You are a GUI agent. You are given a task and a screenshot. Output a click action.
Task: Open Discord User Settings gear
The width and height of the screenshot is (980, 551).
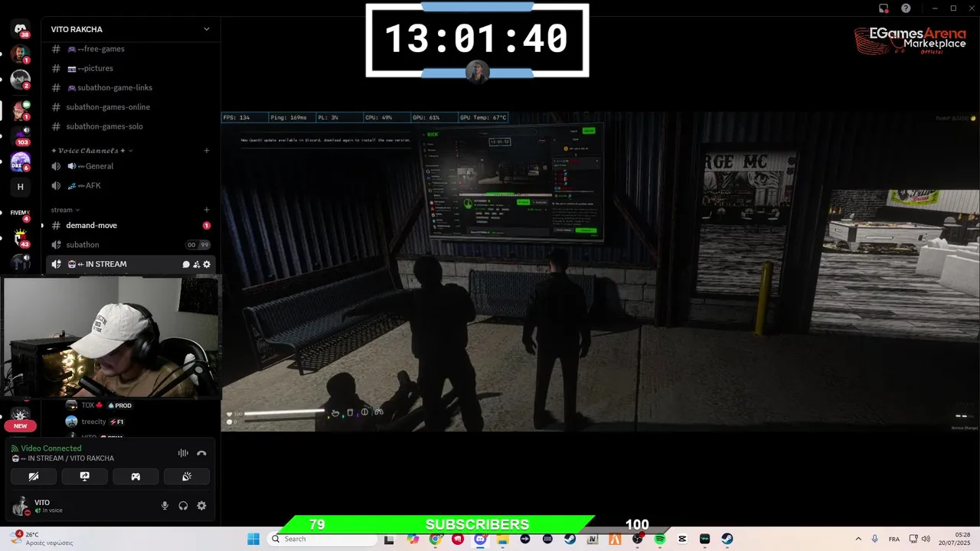(x=201, y=506)
